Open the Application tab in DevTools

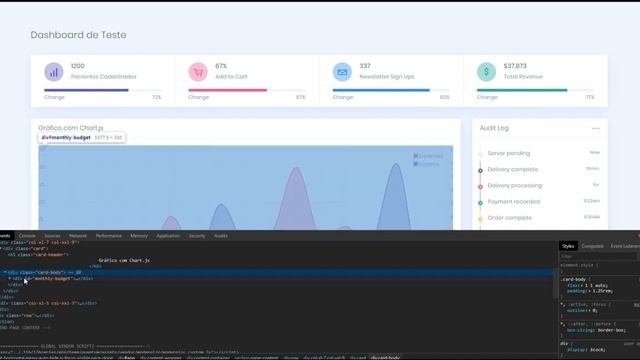[168, 236]
